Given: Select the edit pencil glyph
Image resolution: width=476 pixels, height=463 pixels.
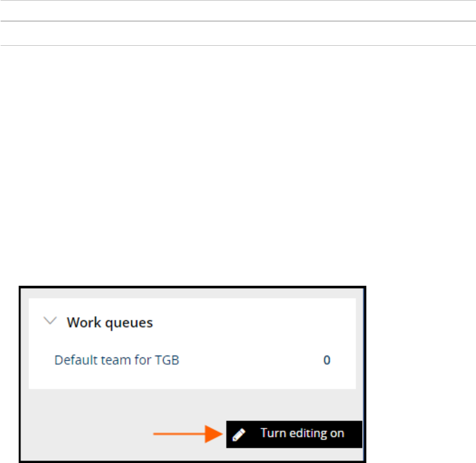Looking at the screenshot, I should point(239,435).
